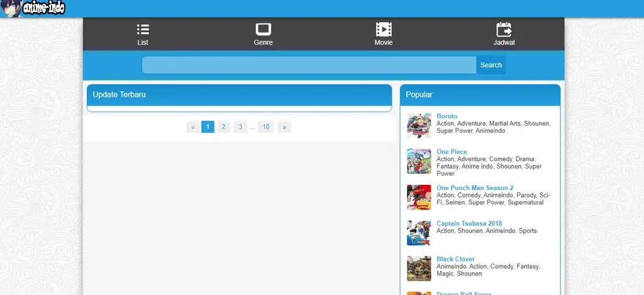Go to page 2 in pagination
Screen dimensions: 644x295
[223, 126]
